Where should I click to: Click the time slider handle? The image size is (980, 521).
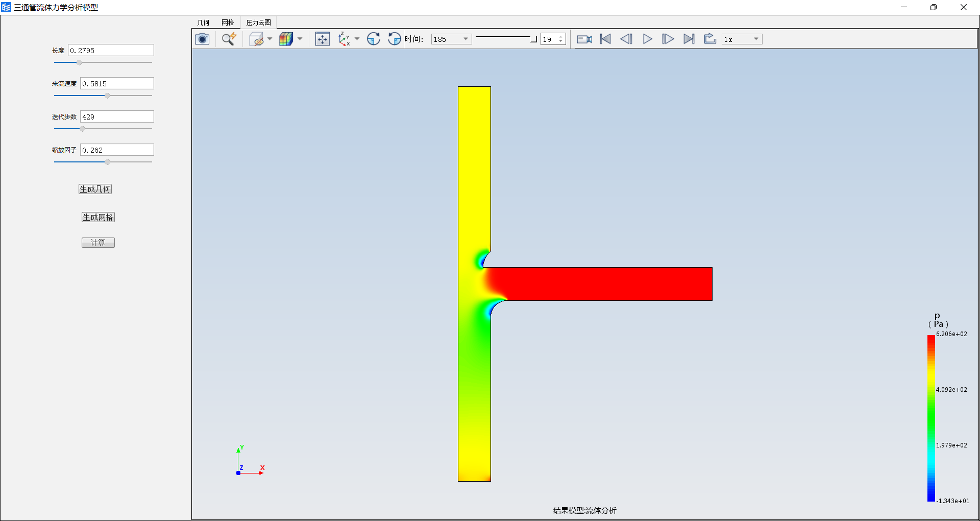[x=534, y=39]
